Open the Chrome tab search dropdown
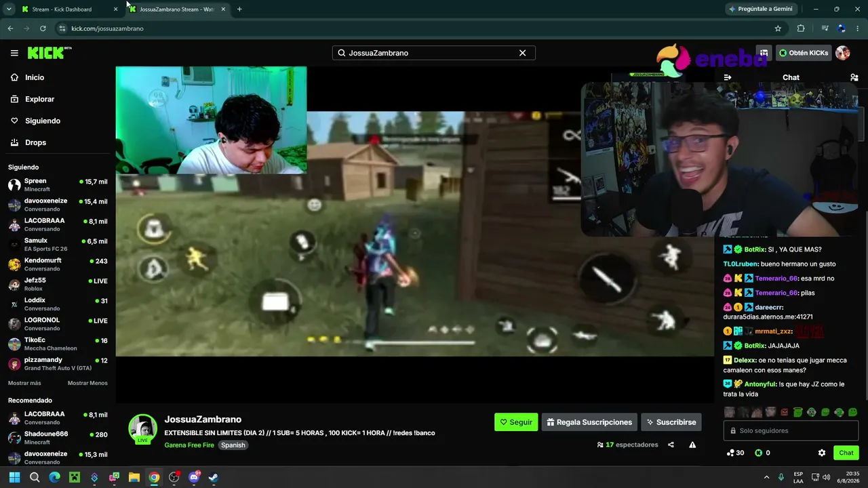Image resolution: width=868 pixels, height=488 pixels. (x=9, y=9)
